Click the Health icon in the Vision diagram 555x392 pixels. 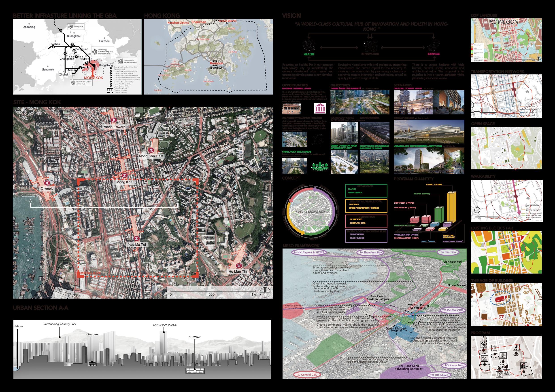click(309, 46)
